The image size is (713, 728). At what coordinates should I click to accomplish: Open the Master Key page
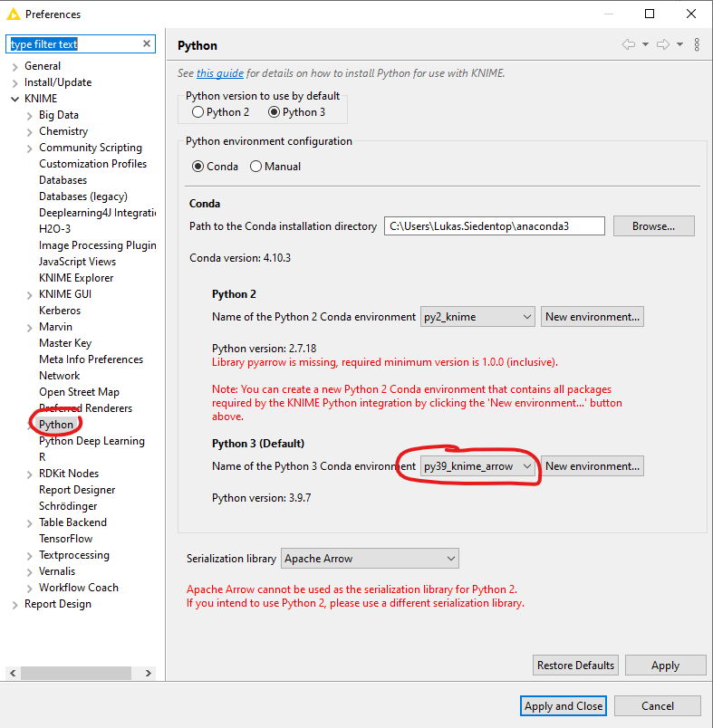click(65, 342)
